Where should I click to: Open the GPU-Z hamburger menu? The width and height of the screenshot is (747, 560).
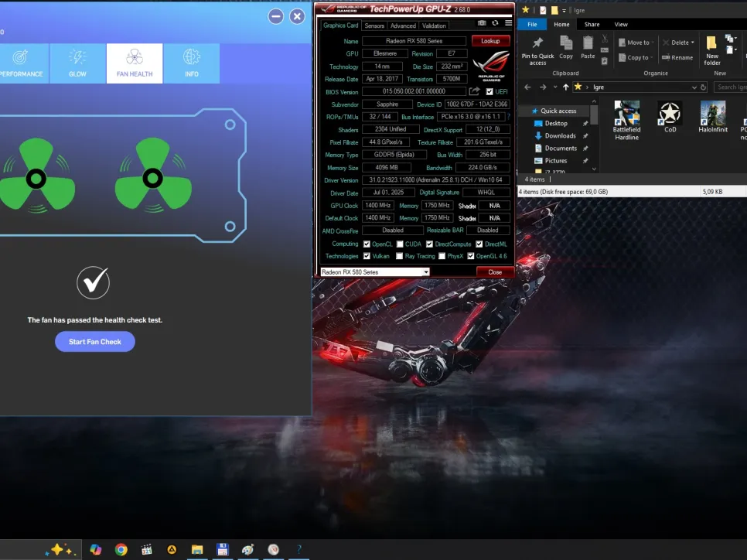point(507,24)
